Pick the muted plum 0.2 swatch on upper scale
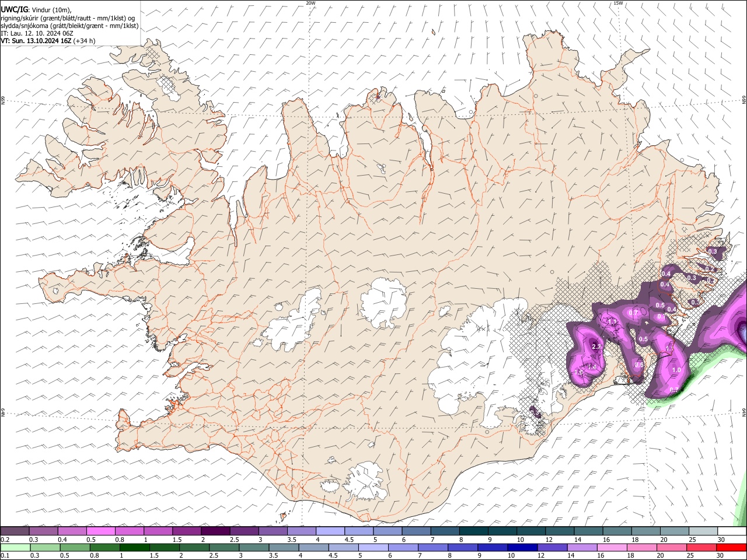The image size is (747, 560). click(x=15, y=531)
